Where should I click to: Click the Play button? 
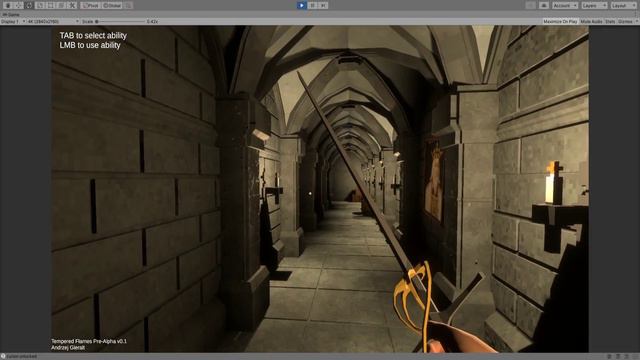coord(301,5)
